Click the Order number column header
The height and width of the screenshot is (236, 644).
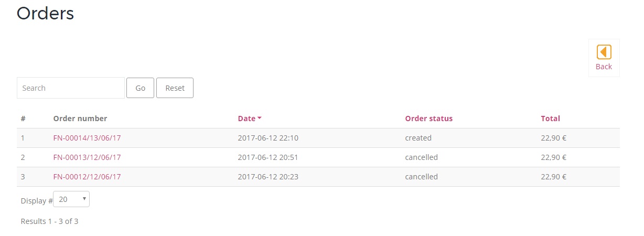(80, 119)
